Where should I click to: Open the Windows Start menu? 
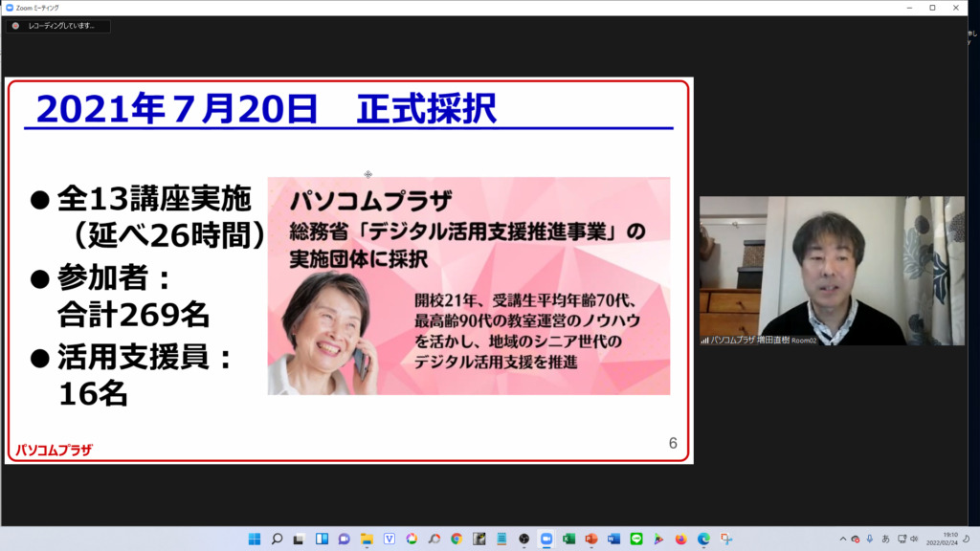255,540
